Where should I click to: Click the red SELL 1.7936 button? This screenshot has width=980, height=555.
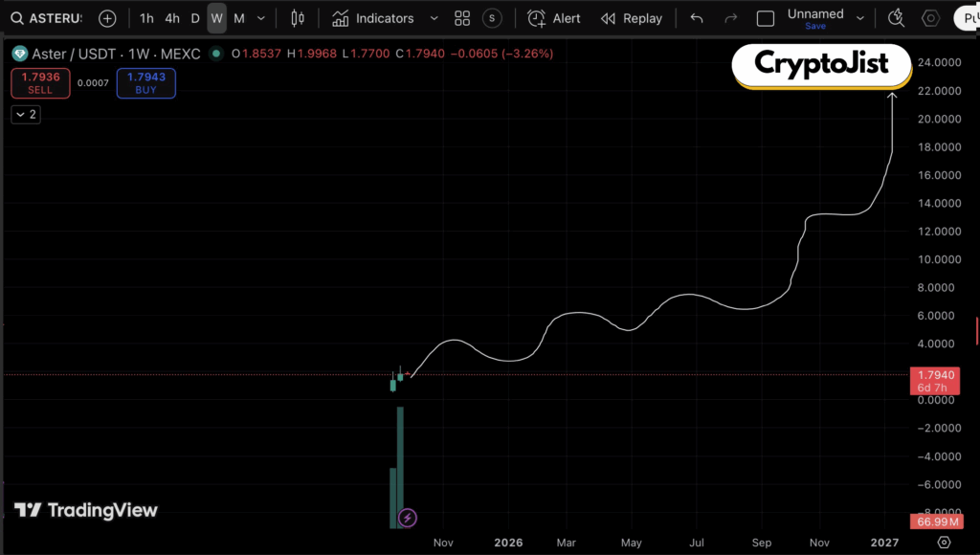(x=40, y=83)
